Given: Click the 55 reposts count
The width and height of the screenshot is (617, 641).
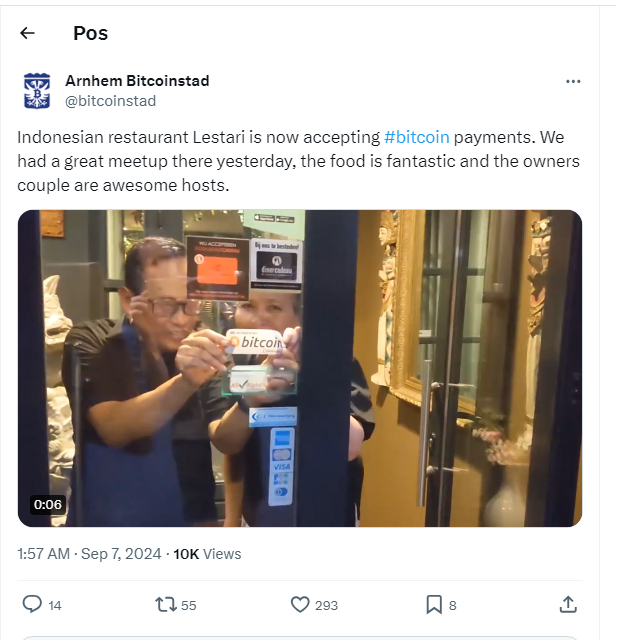Looking at the screenshot, I should [x=188, y=605].
